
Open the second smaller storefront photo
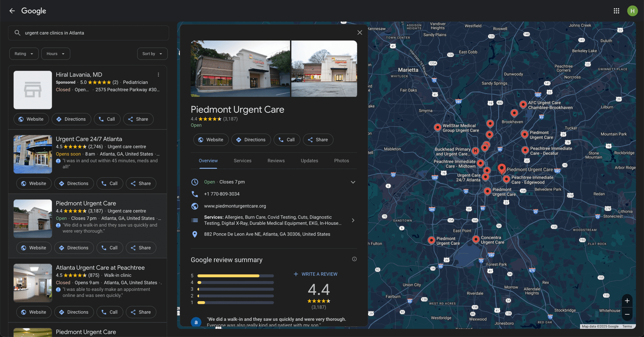pyautogui.click(x=324, y=68)
